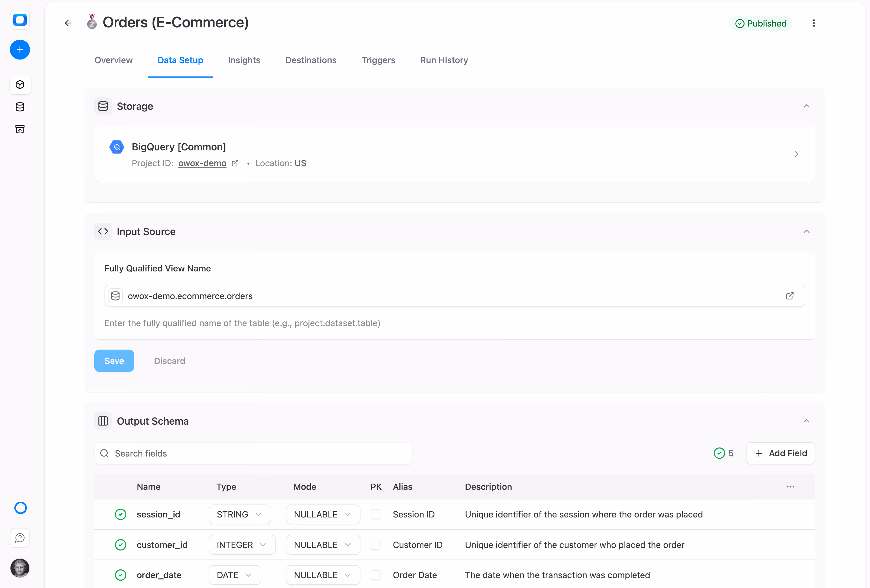Screen dimensions: 870x588
Task: Open the three-dot menu next to Published
Action: click(814, 23)
